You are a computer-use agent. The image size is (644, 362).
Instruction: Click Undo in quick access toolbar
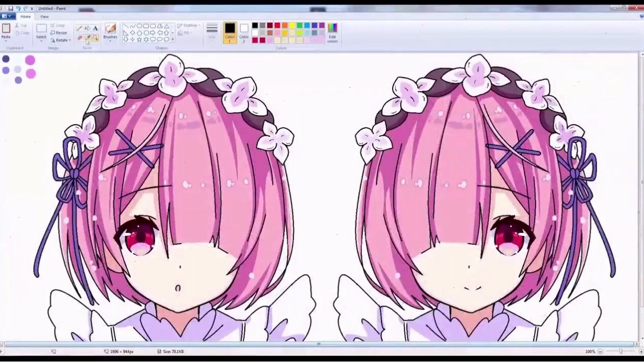[x=18, y=9]
